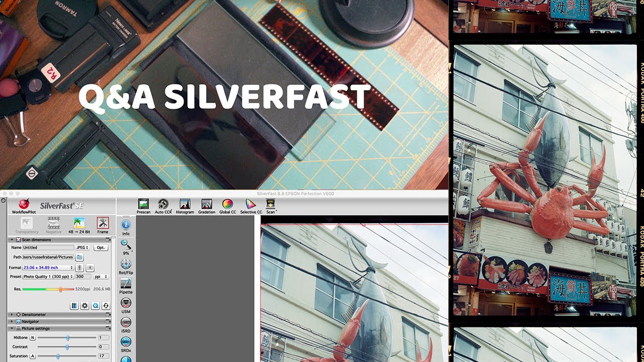
Task: Click the 300 resolution field
Action: click(x=83, y=277)
